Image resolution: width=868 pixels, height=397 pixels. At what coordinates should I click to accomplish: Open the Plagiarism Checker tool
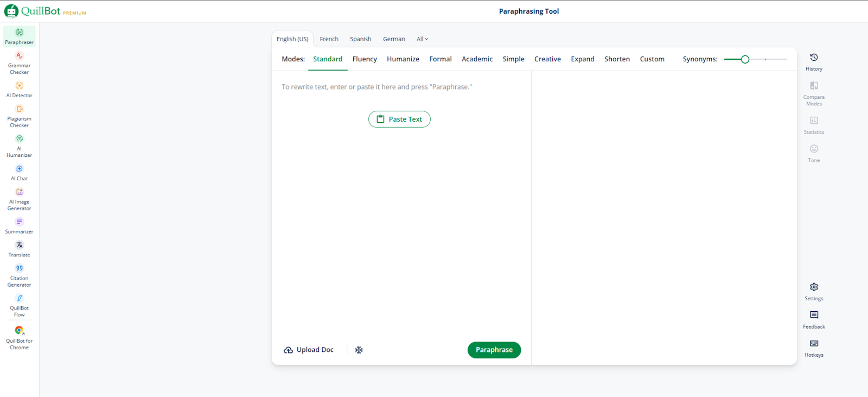click(19, 116)
